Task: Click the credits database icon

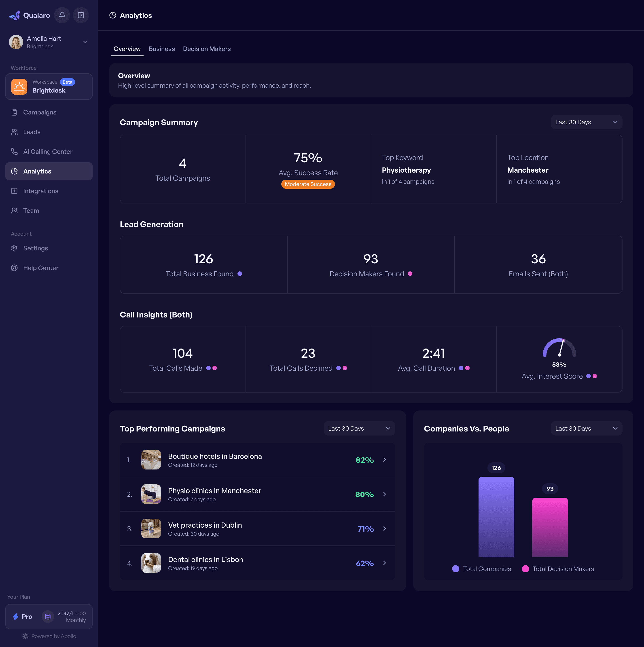Action: (48, 617)
